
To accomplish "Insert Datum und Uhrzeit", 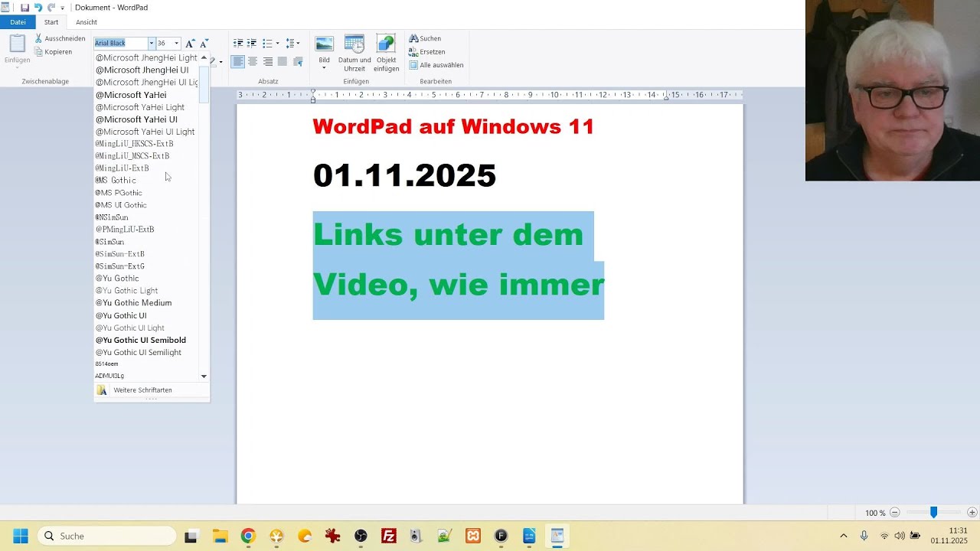I will 354,53.
